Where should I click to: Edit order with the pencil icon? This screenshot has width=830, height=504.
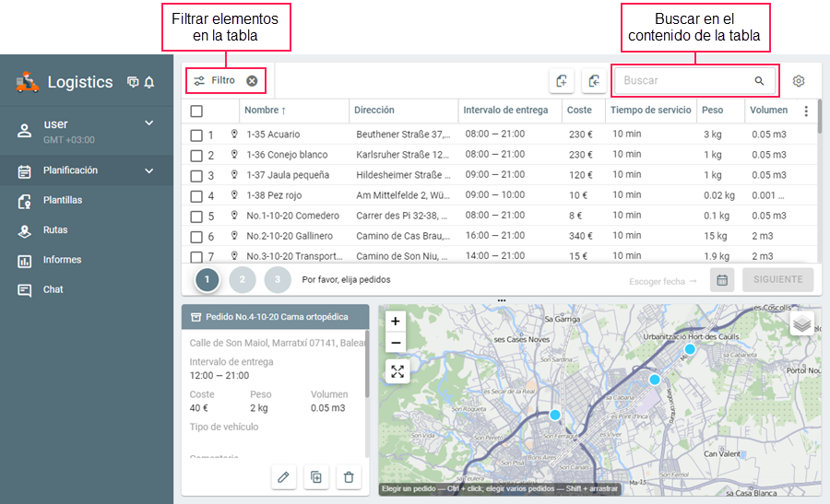(283, 477)
